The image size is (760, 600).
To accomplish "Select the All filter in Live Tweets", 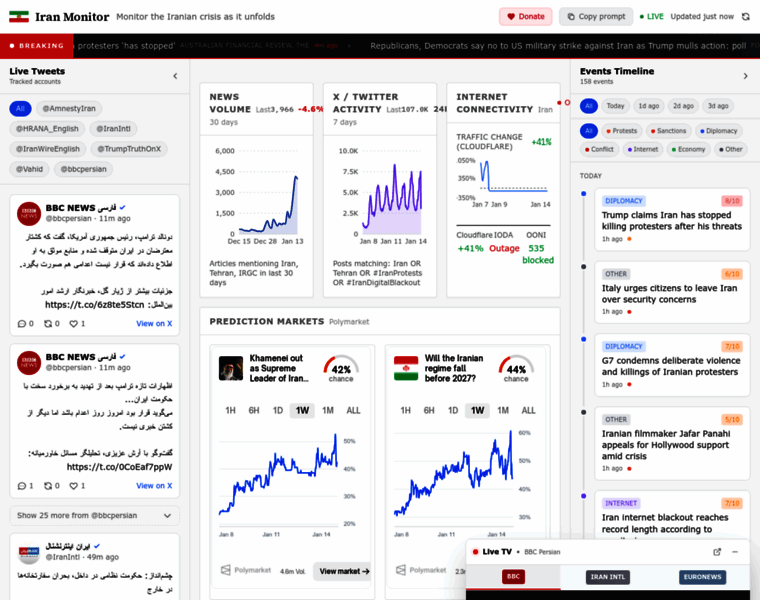I will click(20, 109).
